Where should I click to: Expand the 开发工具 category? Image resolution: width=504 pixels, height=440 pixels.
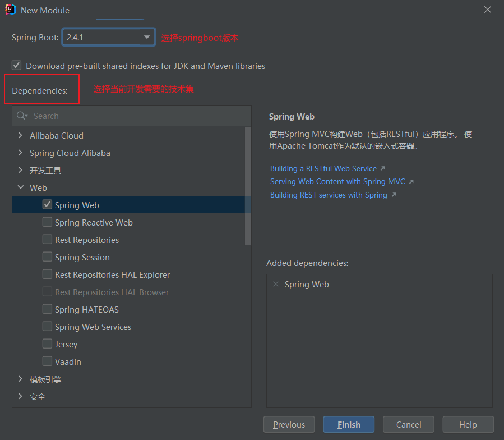(x=20, y=170)
